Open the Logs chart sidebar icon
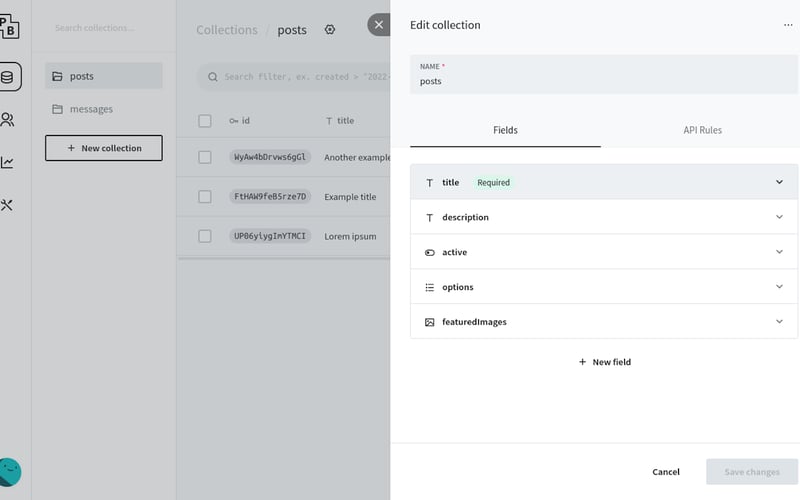This screenshot has height=500, width=800. (7, 162)
